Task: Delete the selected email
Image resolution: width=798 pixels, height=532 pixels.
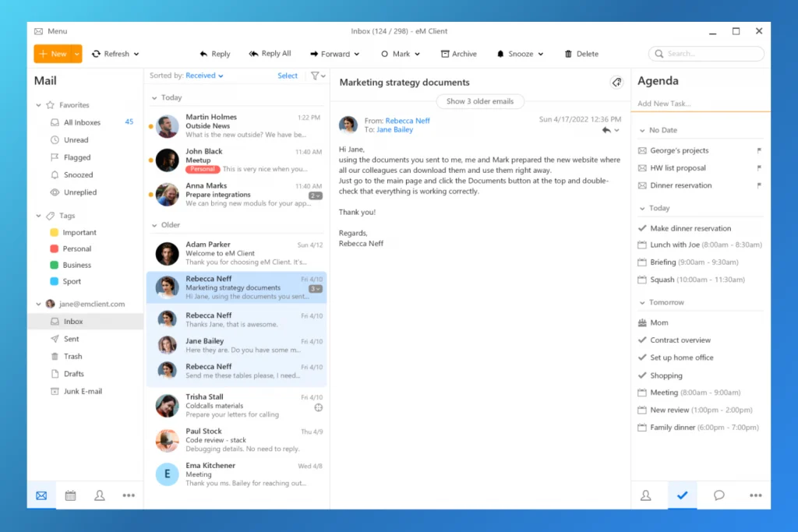Action: 581,54
